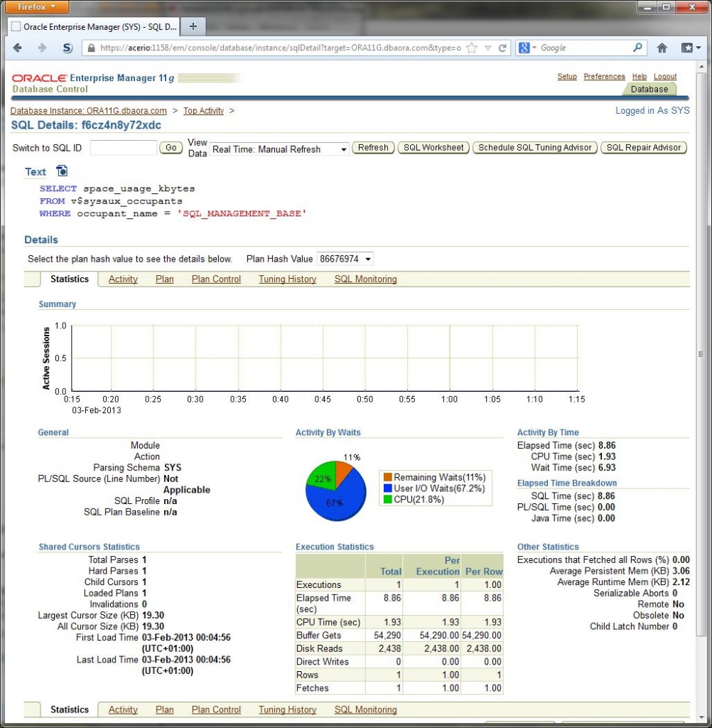The image size is (712, 728).
Task: Click Schedule SQL Tuning Advisor
Action: pyautogui.click(x=534, y=148)
